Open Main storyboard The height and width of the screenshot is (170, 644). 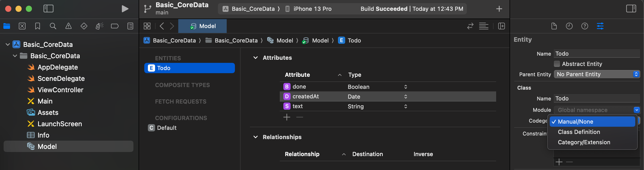(x=45, y=101)
